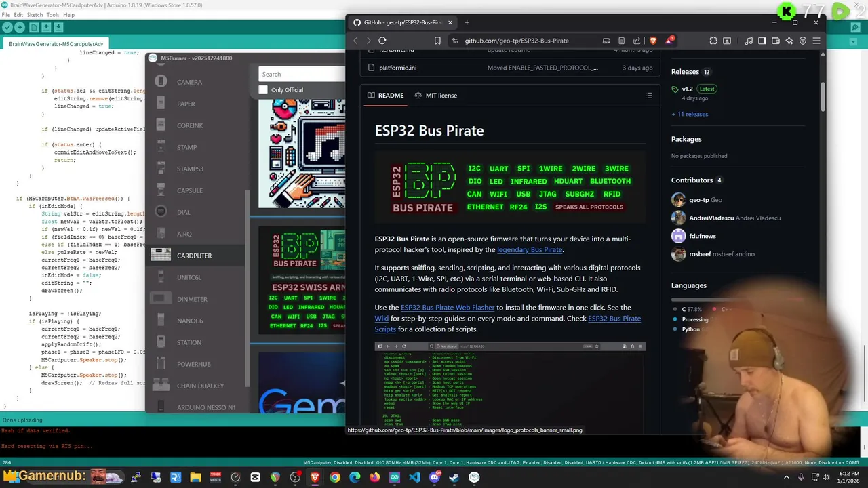Go back in the browser
The height and width of the screenshot is (488, 868).
(x=355, y=41)
